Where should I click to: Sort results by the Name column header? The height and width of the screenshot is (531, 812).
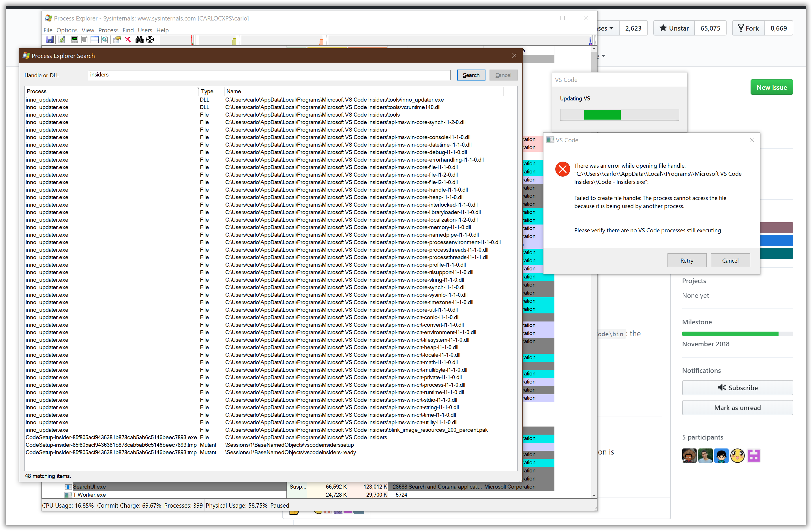pyautogui.click(x=364, y=91)
